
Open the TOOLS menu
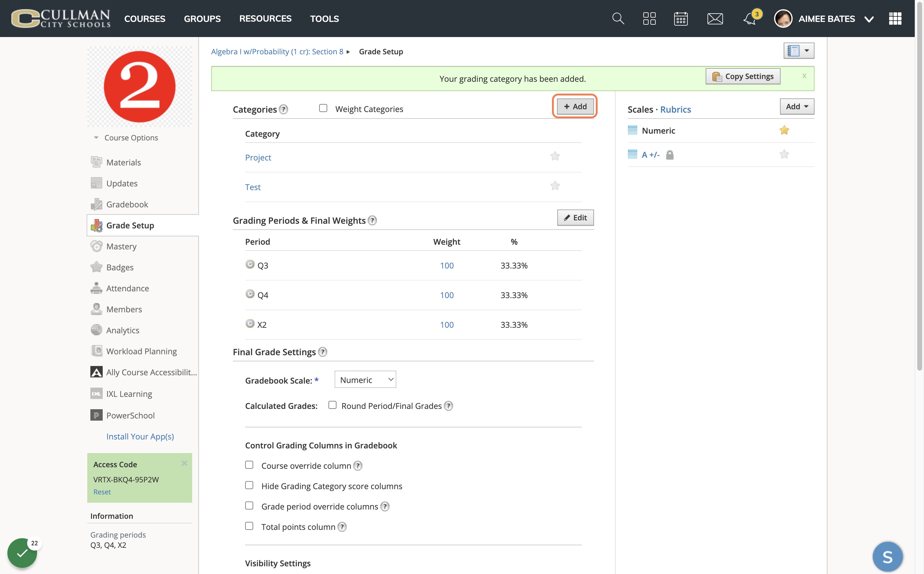[324, 19]
